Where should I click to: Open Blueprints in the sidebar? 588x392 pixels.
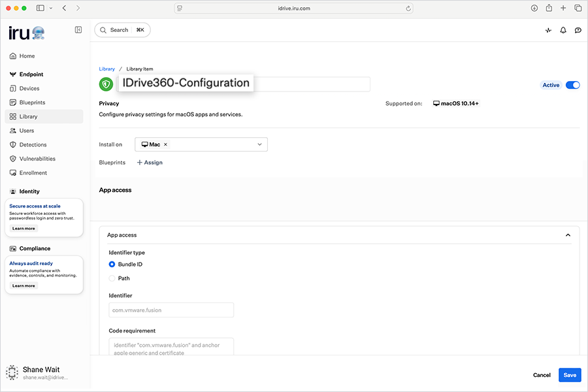32,103
